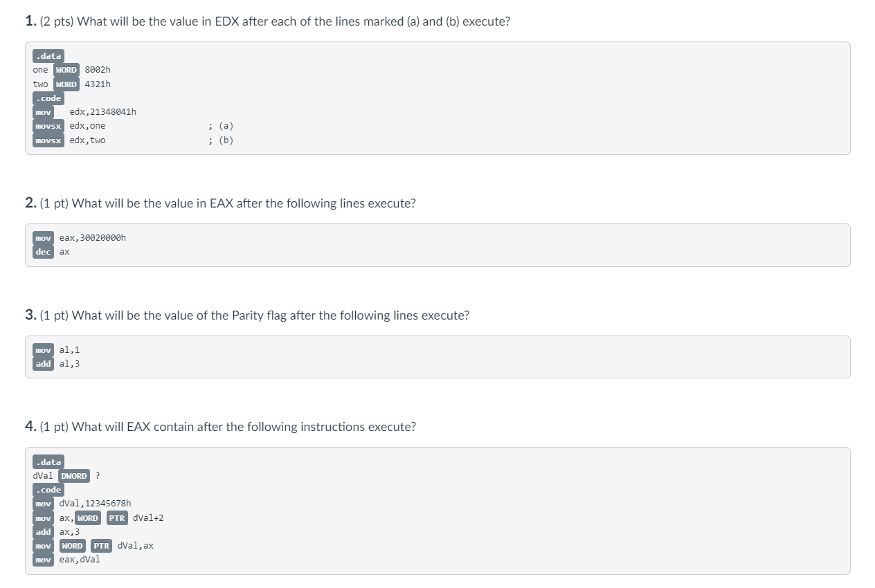Click the WORD keyword beside 8002h
The height and width of the screenshot is (588, 875).
66,70
